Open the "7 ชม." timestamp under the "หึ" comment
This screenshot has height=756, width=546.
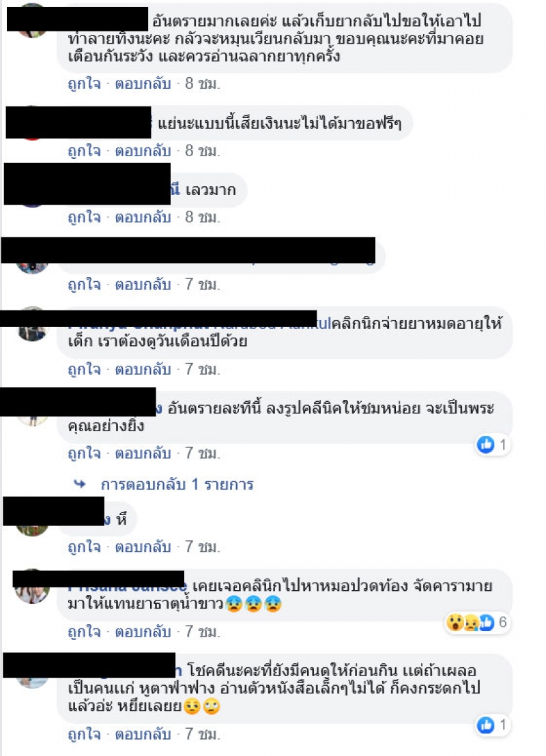tap(203, 547)
